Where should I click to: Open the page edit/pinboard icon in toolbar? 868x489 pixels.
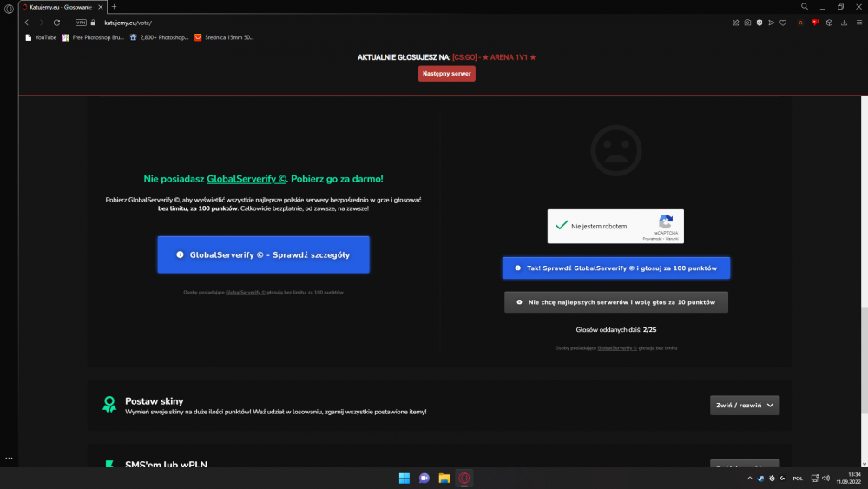736,23
